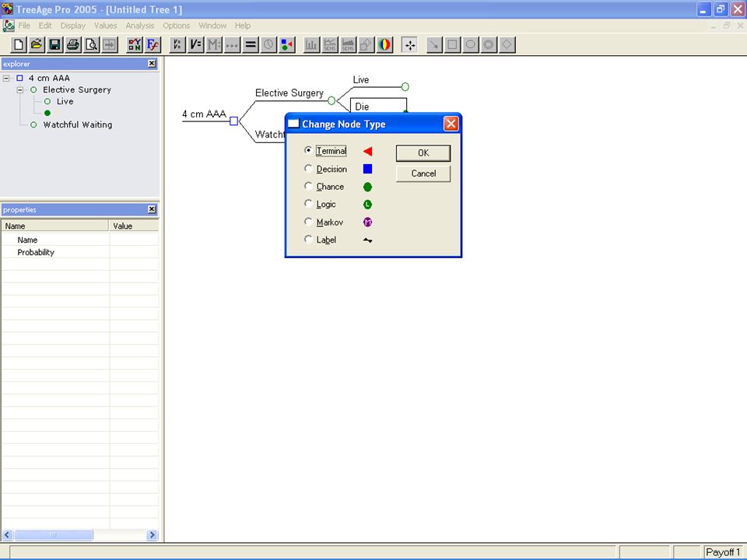Click the second SENS sensitivity analysis icon
The width and height of the screenshot is (747, 560).
pos(348,45)
